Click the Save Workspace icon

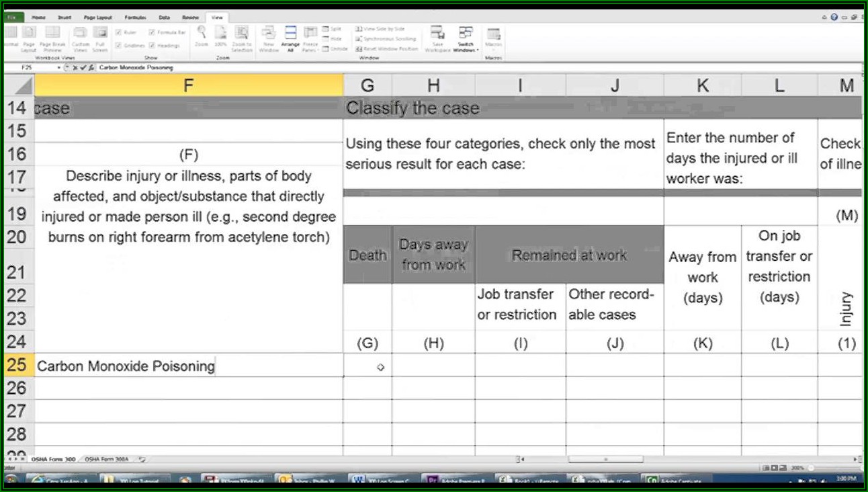point(437,34)
